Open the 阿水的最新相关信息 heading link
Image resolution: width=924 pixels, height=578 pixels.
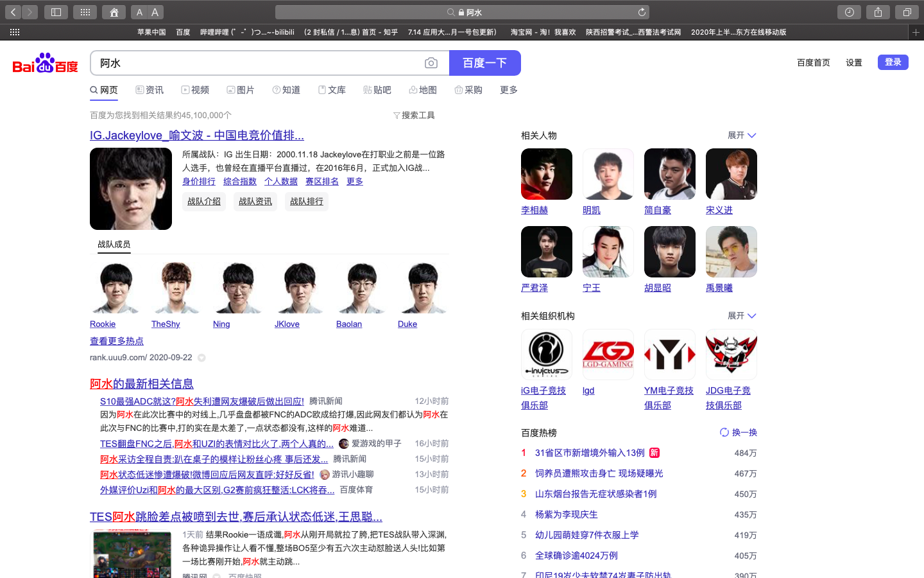pos(142,384)
